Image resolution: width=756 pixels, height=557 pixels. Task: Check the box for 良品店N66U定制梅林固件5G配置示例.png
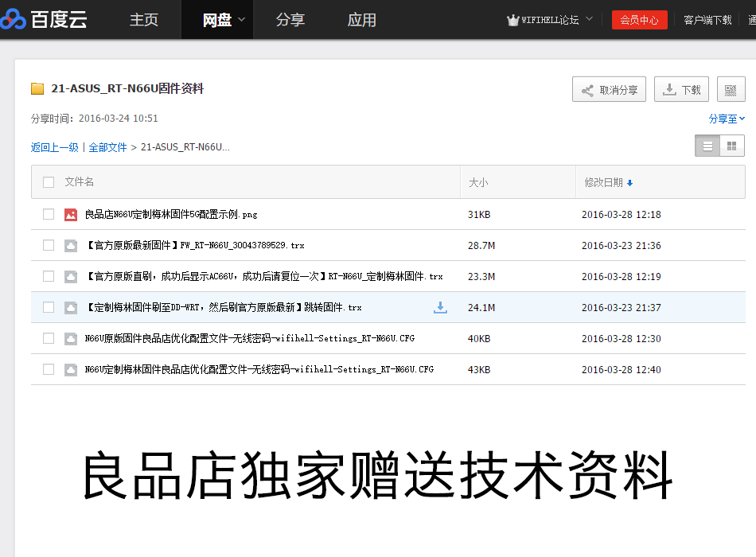[49, 214]
